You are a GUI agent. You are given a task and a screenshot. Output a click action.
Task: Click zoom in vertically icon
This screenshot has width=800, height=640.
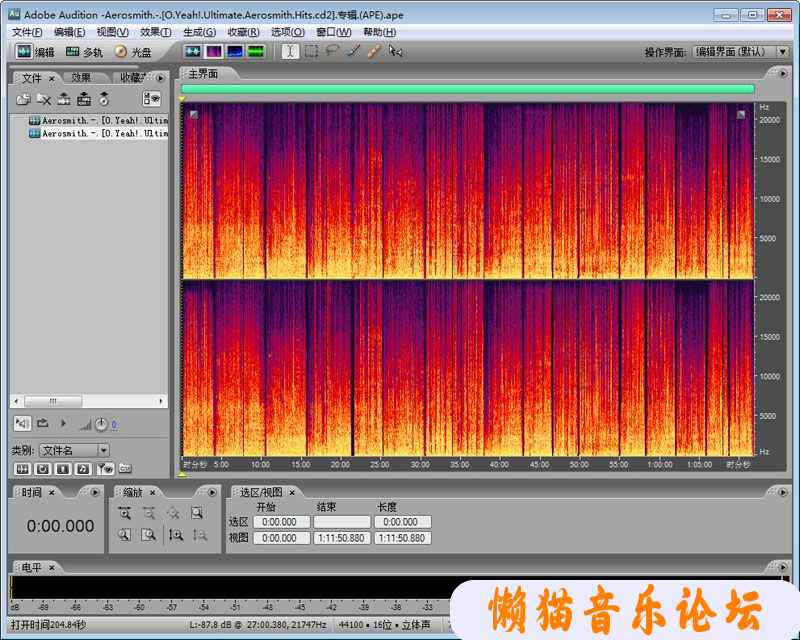click(x=176, y=535)
